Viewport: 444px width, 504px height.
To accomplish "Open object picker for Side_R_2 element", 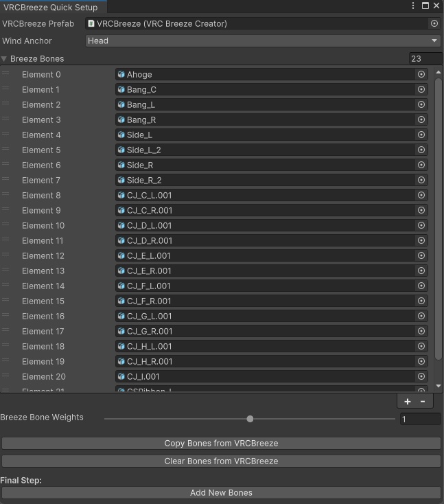I will coord(421,180).
